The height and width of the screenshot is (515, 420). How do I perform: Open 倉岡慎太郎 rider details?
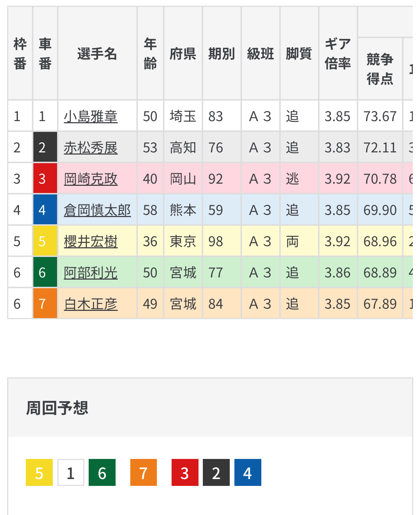point(97,210)
